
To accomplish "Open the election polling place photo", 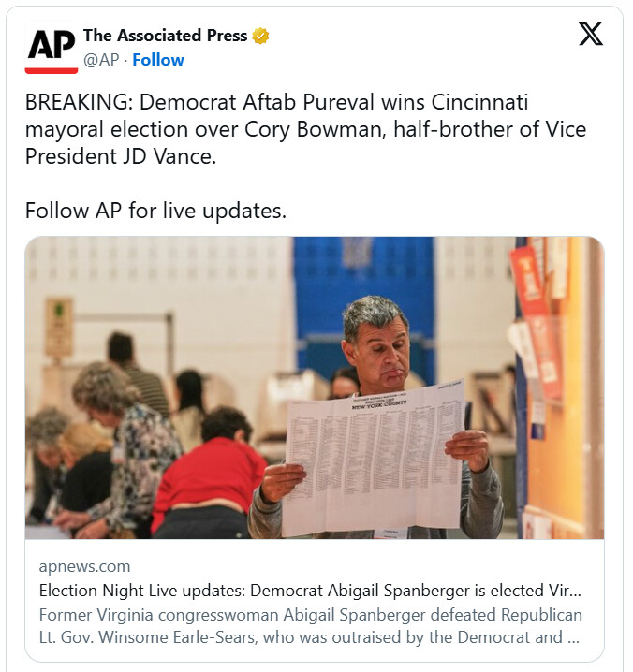I will tap(315, 387).
